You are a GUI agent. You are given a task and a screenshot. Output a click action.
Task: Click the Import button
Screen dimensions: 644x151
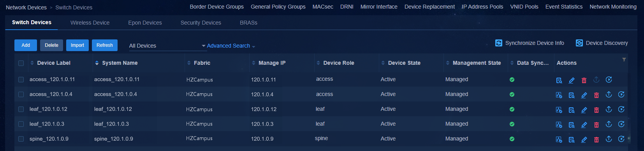coord(77,45)
